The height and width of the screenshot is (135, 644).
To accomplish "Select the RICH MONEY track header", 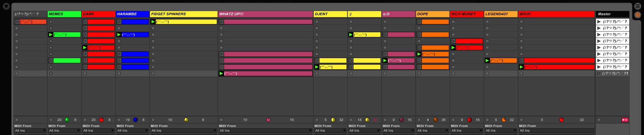I will pos(466,14).
